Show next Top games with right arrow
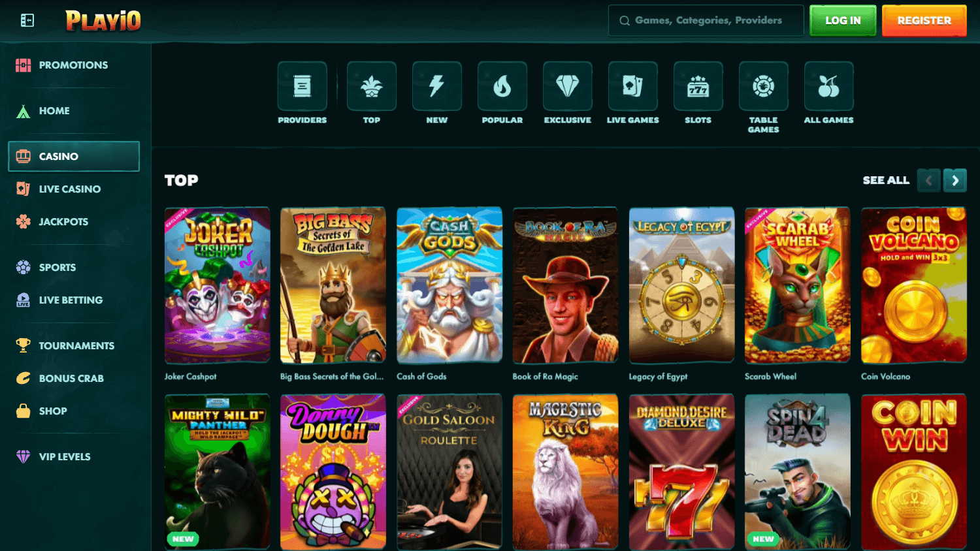980x551 pixels. tap(955, 180)
